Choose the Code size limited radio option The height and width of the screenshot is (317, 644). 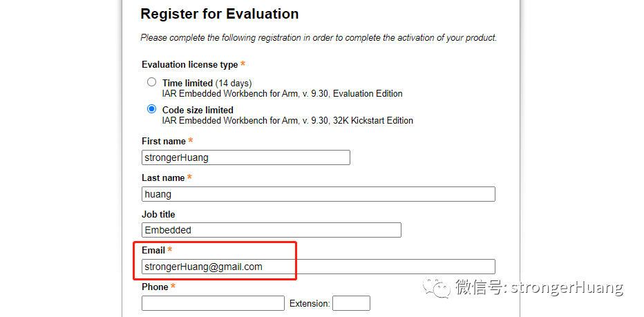pyautogui.click(x=152, y=109)
